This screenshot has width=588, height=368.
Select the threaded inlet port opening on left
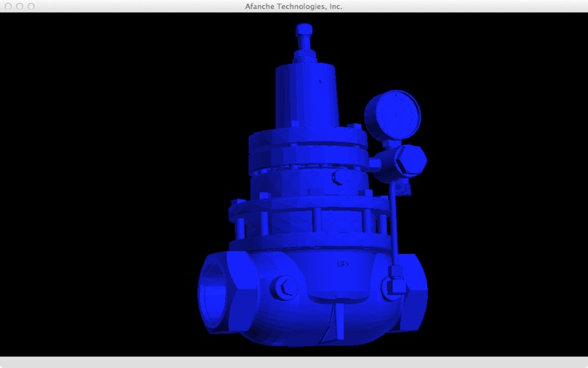tap(215, 290)
